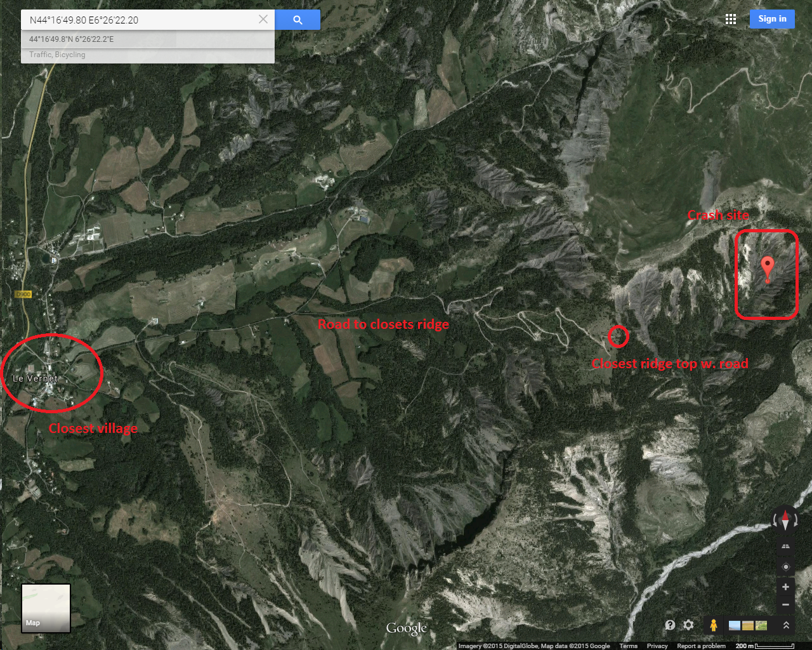Screen dimensions: 812x650
Task: Clear the search box with the X
Action: click(x=263, y=20)
